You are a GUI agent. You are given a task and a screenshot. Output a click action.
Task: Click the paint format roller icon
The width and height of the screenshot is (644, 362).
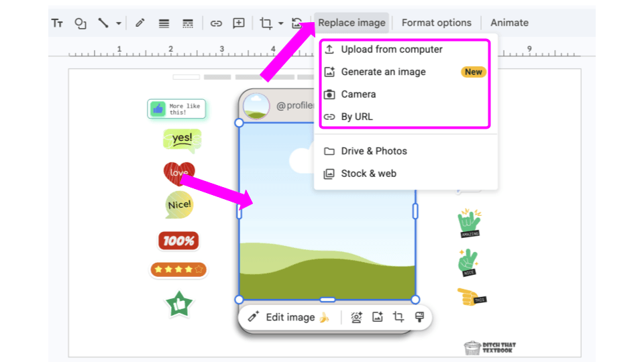pyautogui.click(x=419, y=317)
